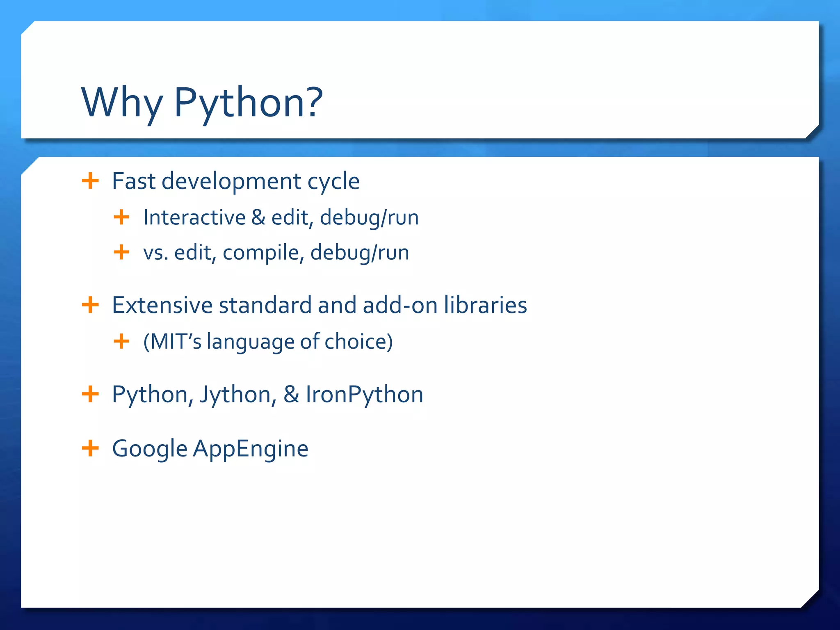This screenshot has height=630, width=840.
Task: Click the plus bullet before Extensive standard
Action: pyautogui.click(x=90, y=305)
